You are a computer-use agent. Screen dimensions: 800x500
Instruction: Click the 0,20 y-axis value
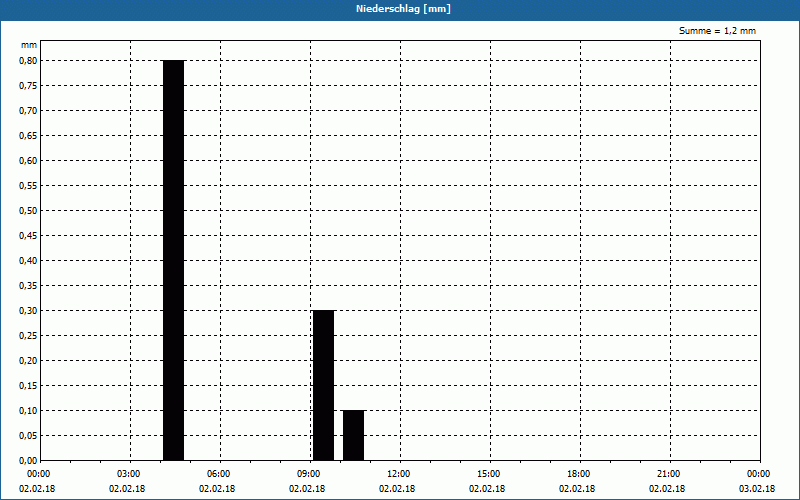pos(28,361)
